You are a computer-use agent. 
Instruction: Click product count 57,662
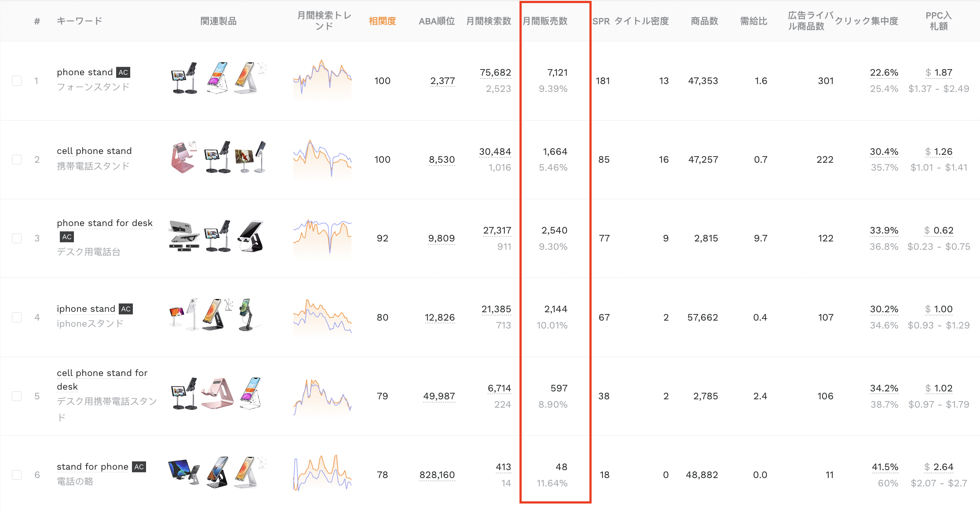703,318
